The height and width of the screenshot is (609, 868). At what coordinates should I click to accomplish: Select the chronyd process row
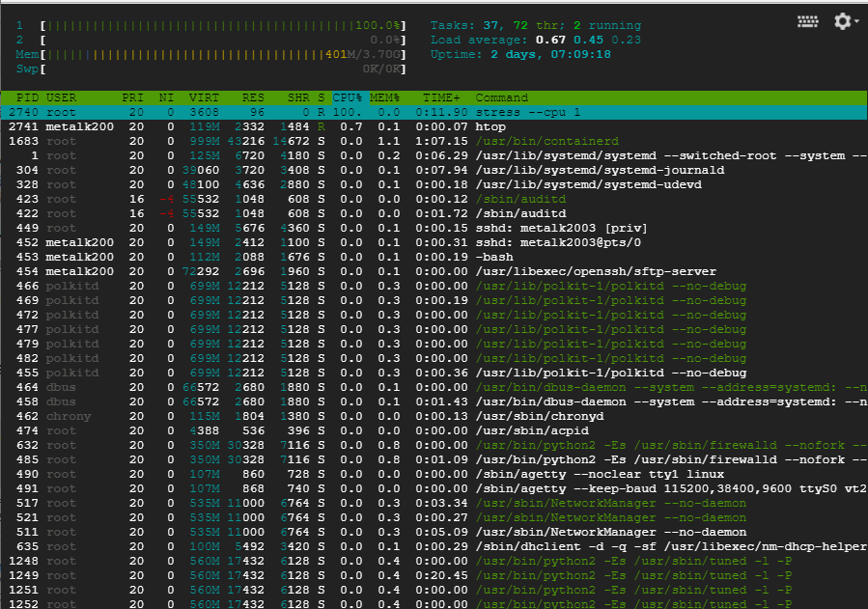(434, 416)
